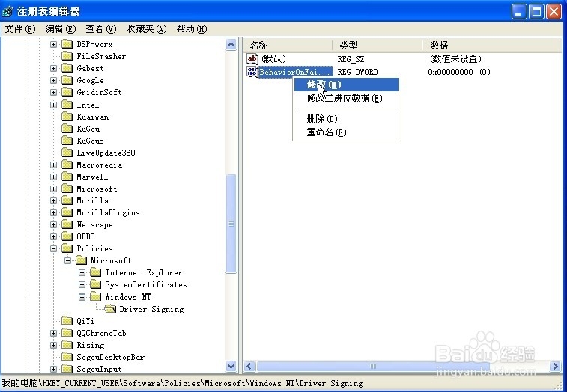
Task: Collapse the Windows NT tree node
Action: [x=82, y=297]
